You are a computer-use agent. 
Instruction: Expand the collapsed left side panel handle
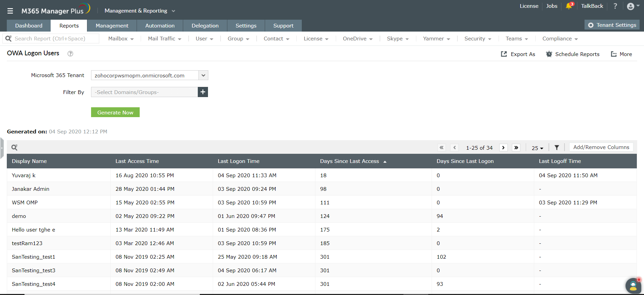2,148
